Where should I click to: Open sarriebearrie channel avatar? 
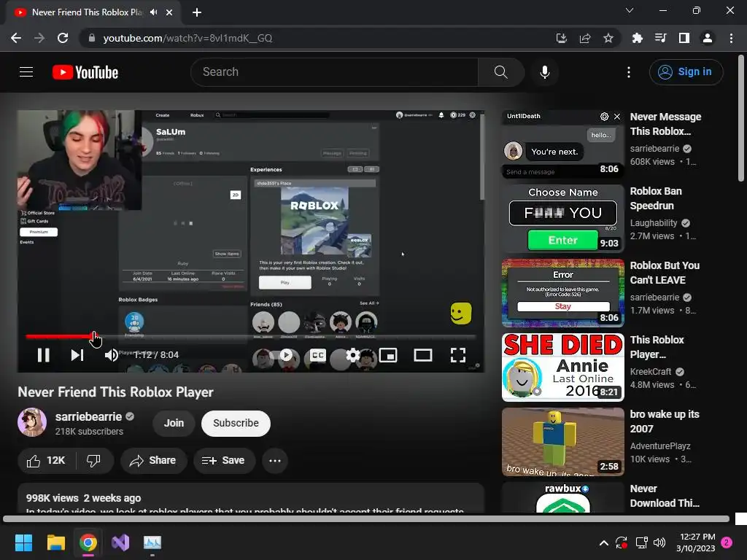click(32, 422)
